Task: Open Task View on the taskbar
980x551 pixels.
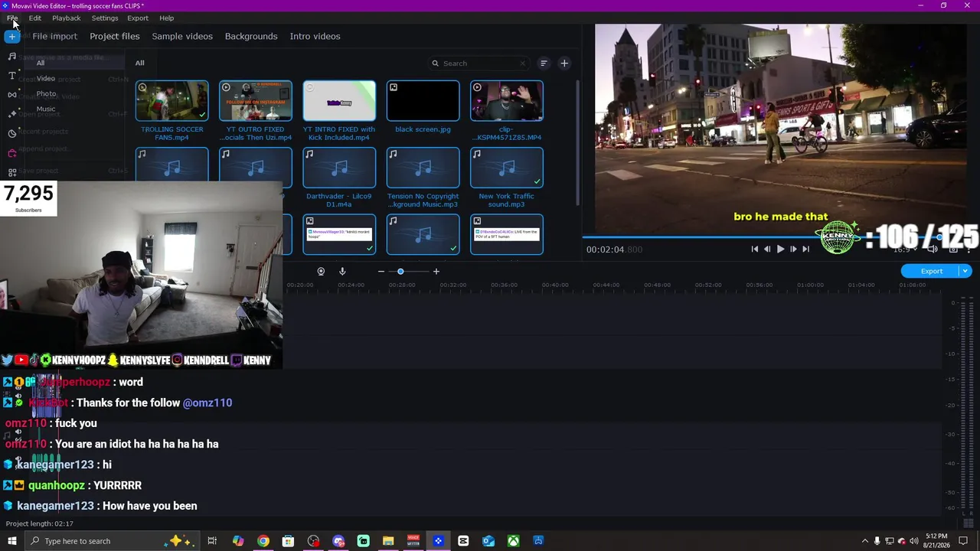Action: (212, 541)
